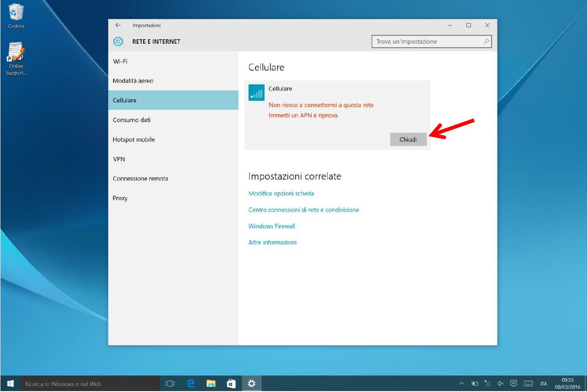Open Task View on the taskbar

[x=170, y=384]
